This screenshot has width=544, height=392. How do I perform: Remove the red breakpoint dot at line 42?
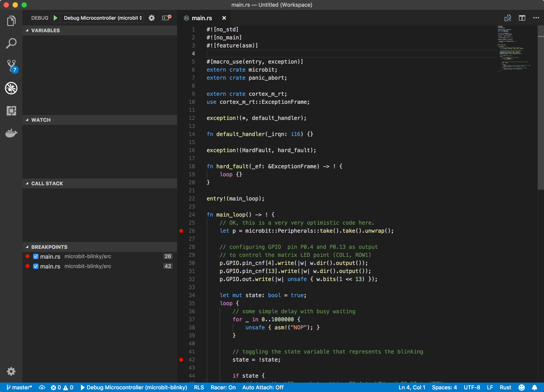181,360
